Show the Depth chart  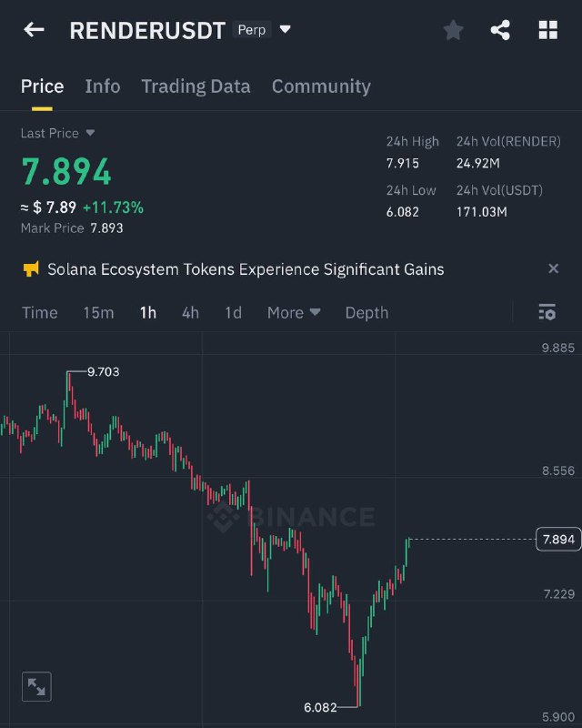coord(366,312)
